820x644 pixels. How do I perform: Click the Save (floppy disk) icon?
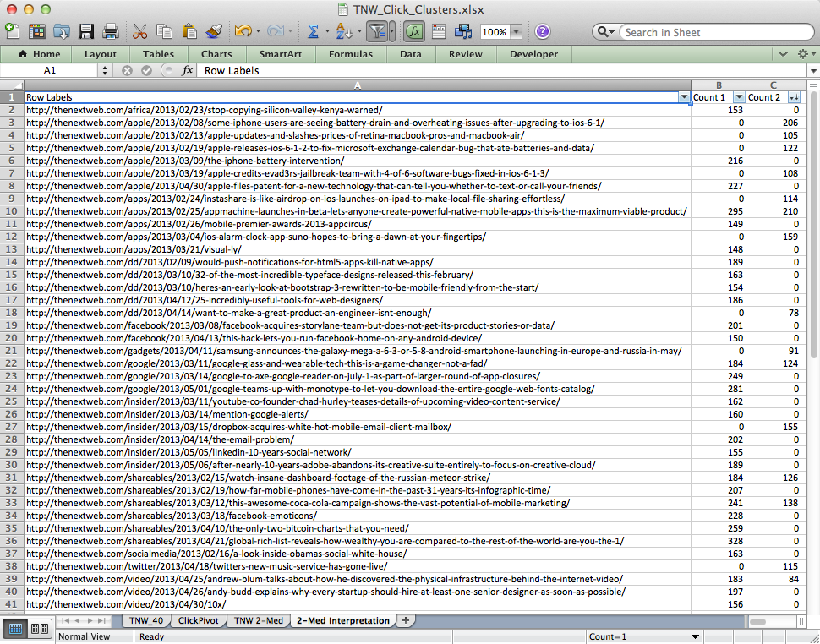86,31
